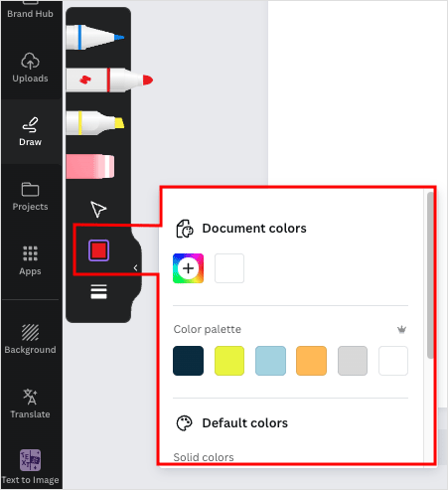Choose the light gray palette swatch
448x490 pixels.
click(353, 361)
